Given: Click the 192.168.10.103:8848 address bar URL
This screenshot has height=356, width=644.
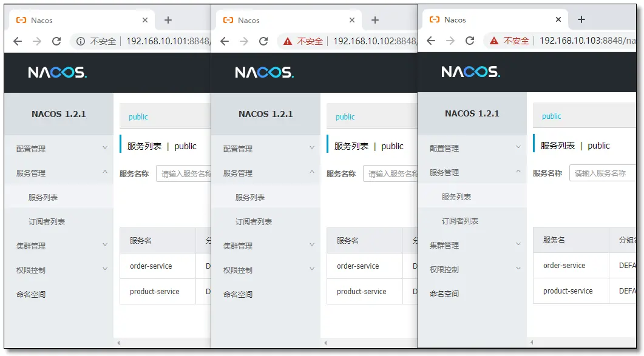Looking at the screenshot, I should [588, 40].
